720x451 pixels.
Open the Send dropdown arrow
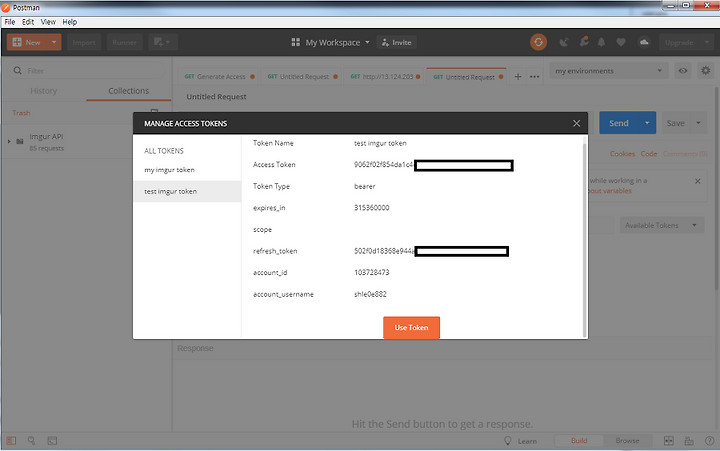[647, 123]
